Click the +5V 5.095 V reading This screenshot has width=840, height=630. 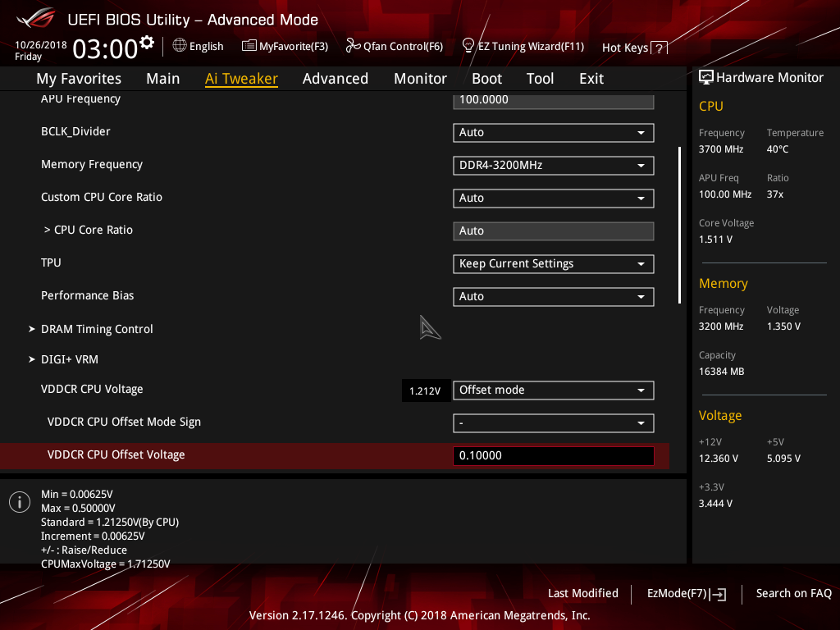coord(783,459)
